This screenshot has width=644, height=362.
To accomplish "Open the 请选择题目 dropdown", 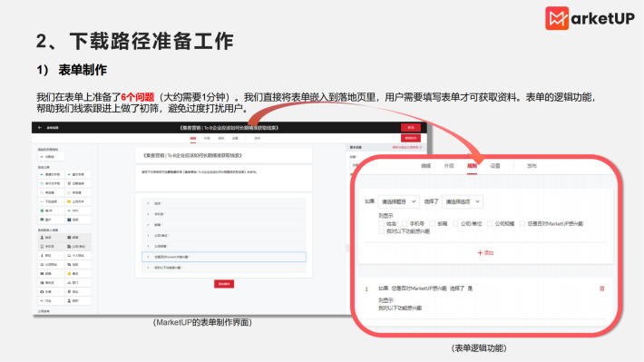I will click(x=398, y=201).
